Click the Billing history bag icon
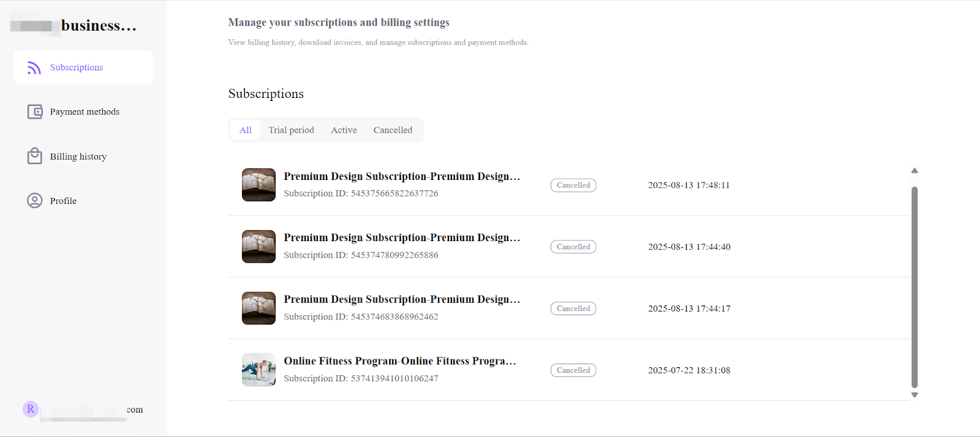Image resolution: width=980 pixels, height=437 pixels. point(35,156)
